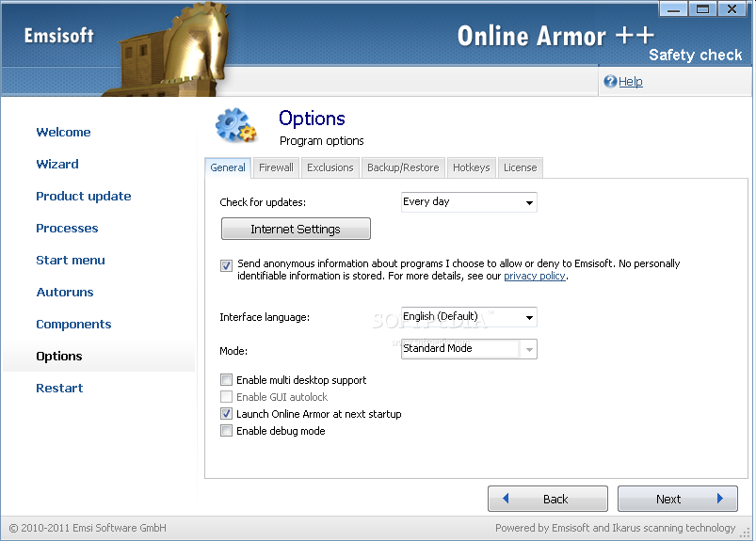Image resolution: width=756 pixels, height=541 pixels.
Task: Open Components in sidebar
Action: click(73, 325)
